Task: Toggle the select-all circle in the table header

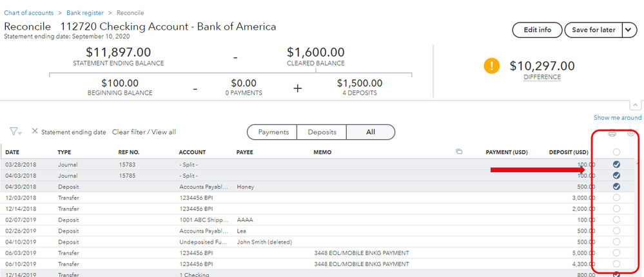Action: (616, 152)
